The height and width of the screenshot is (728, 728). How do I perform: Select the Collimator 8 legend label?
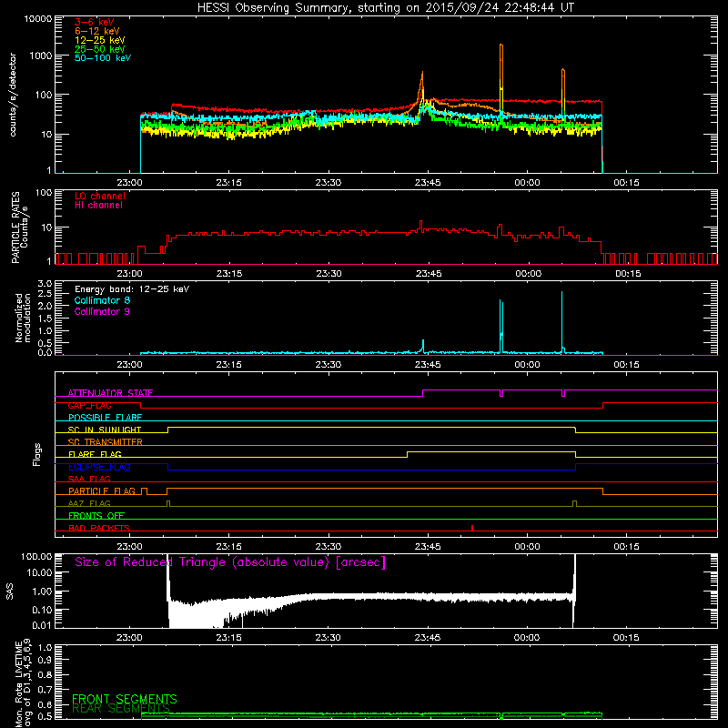coord(102,300)
